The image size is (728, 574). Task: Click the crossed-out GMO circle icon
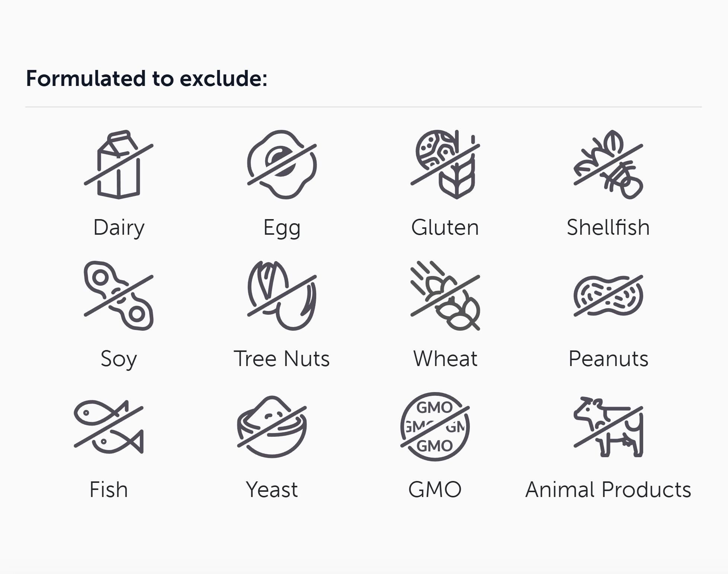click(x=435, y=427)
